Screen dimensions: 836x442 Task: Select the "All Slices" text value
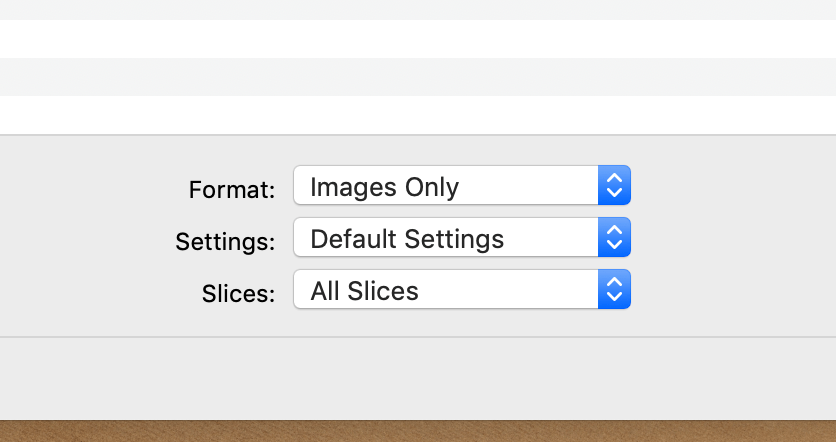[x=364, y=291]
